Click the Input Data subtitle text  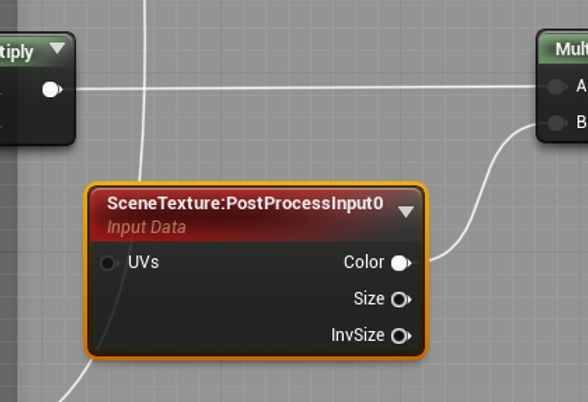click(146, 227)
